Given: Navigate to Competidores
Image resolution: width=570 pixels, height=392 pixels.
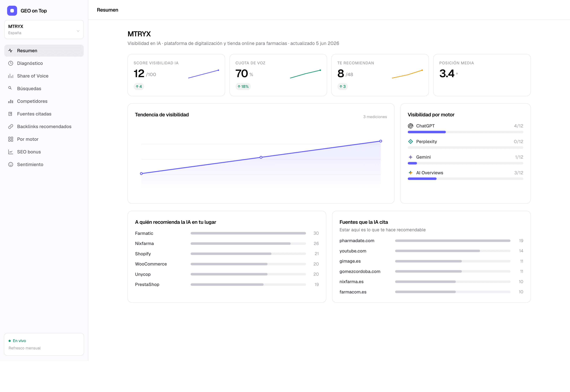Looking at the screenshot, I should 44,101.
